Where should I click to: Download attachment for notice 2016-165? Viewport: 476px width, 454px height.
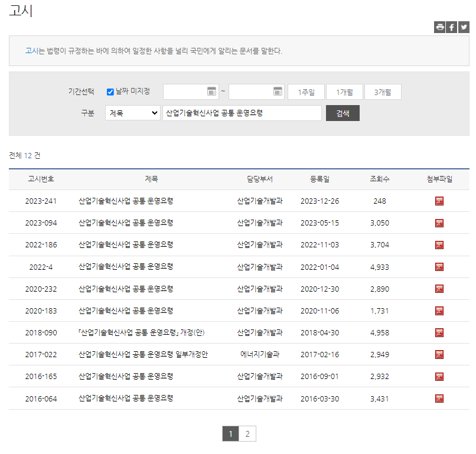click(439, 377)
